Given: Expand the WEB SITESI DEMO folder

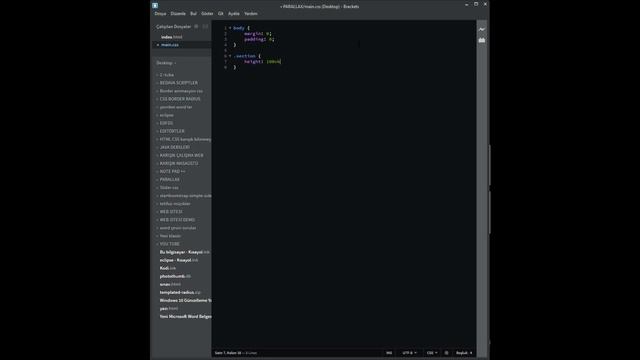Looking at the screenshot, I should coord(177,220).
